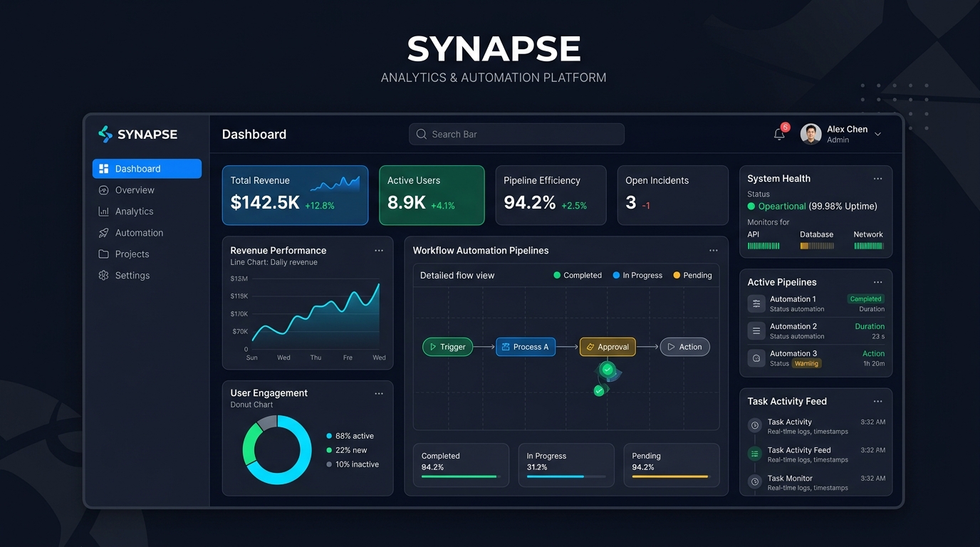
Task: Click the Analytics bar chart icon
Action: coord(104,212)
